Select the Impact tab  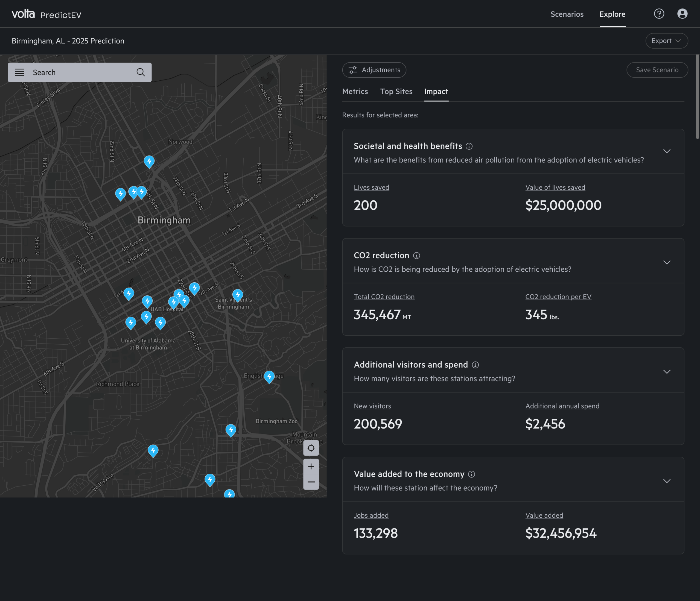(436, 92)
